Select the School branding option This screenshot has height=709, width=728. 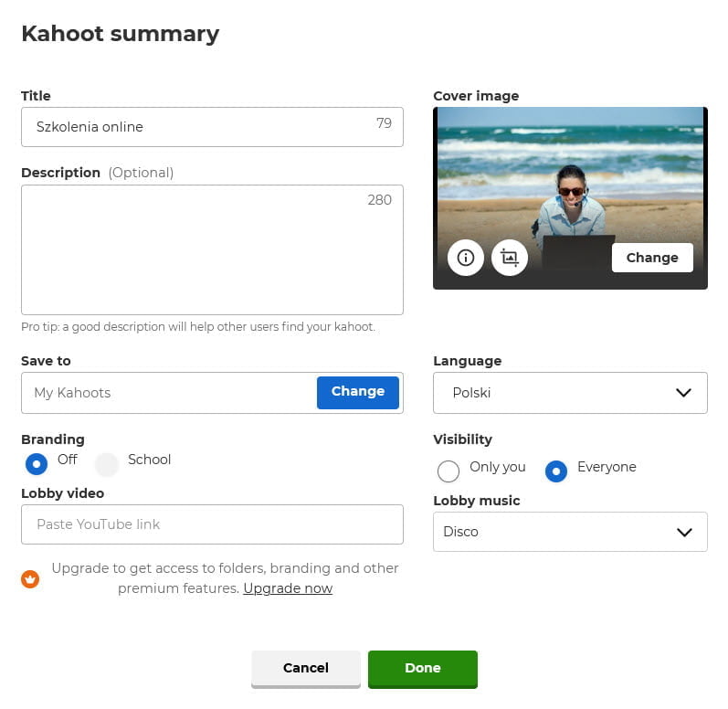tap(108, 463)
